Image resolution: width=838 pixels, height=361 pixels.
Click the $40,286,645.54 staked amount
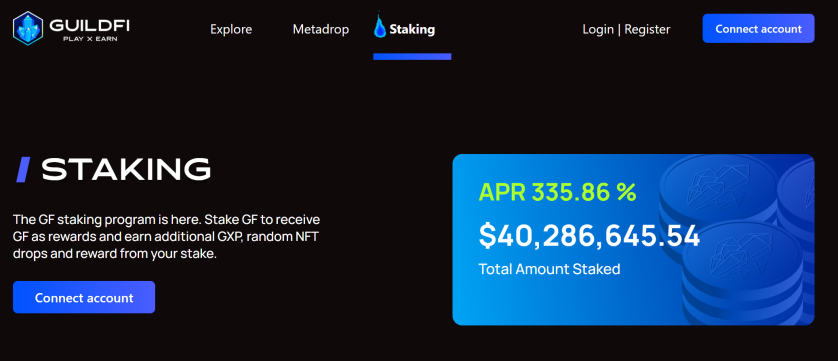589,236
